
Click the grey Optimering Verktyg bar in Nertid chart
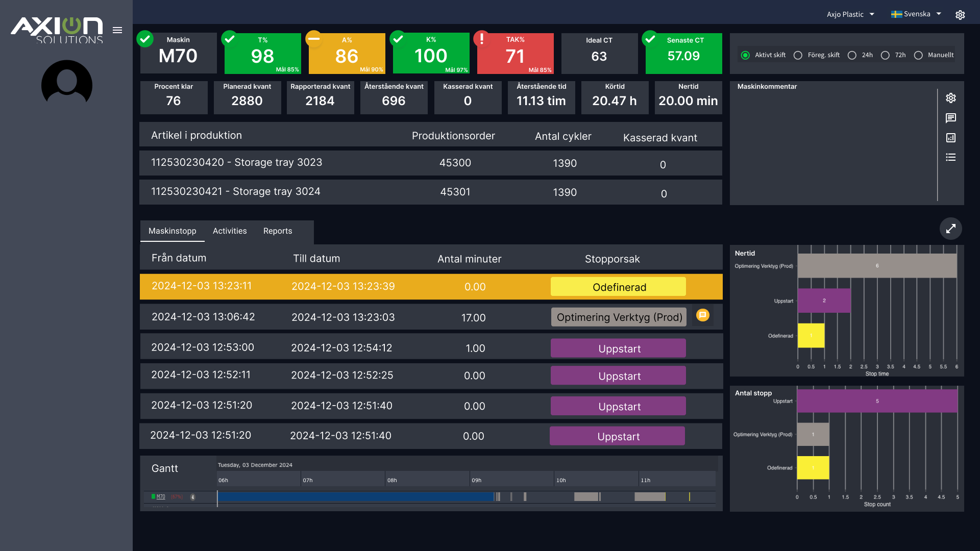point(877,266)
